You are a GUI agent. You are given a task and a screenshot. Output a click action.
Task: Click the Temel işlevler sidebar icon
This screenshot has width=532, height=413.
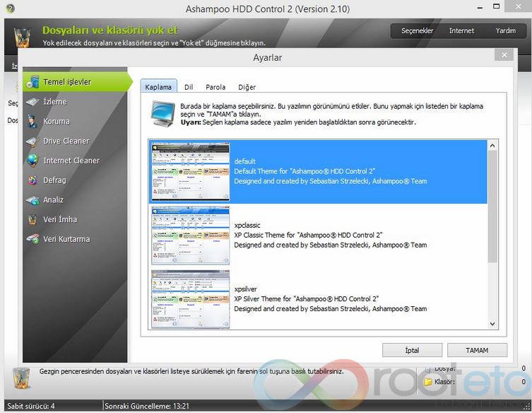(33, 82)
